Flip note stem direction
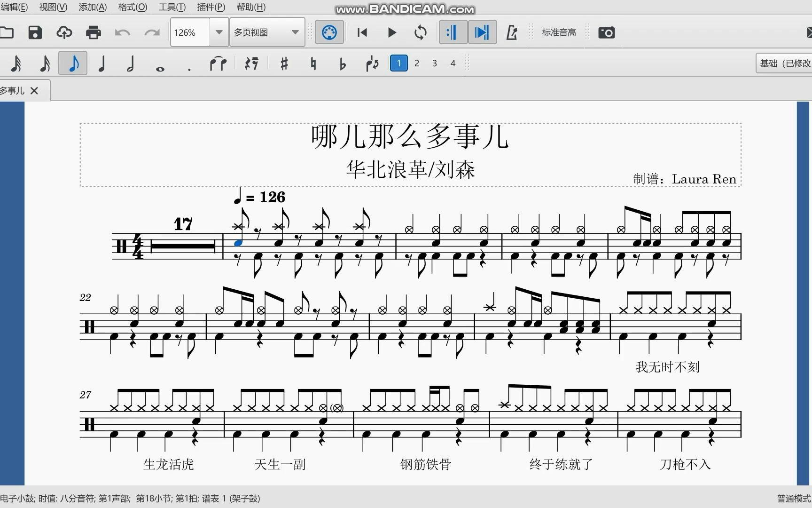This screenshot has width=812, height=508. point(372,63)
